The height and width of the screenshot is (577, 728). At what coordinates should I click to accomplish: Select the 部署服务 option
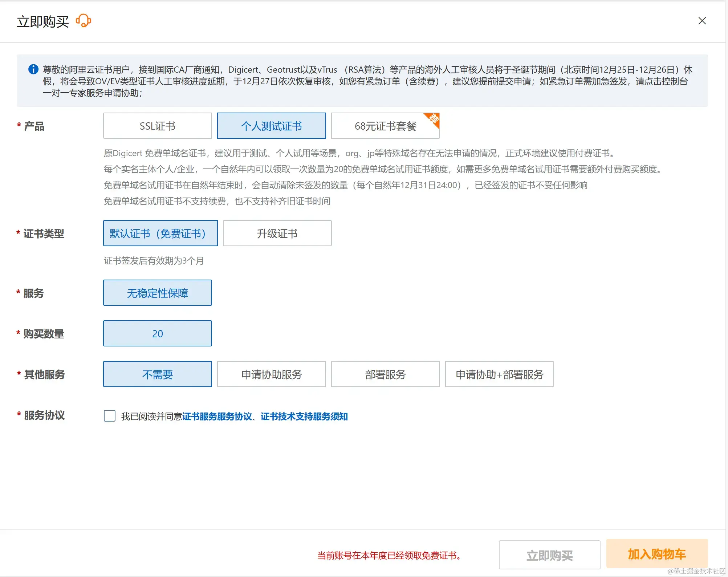tap(385, 374)
